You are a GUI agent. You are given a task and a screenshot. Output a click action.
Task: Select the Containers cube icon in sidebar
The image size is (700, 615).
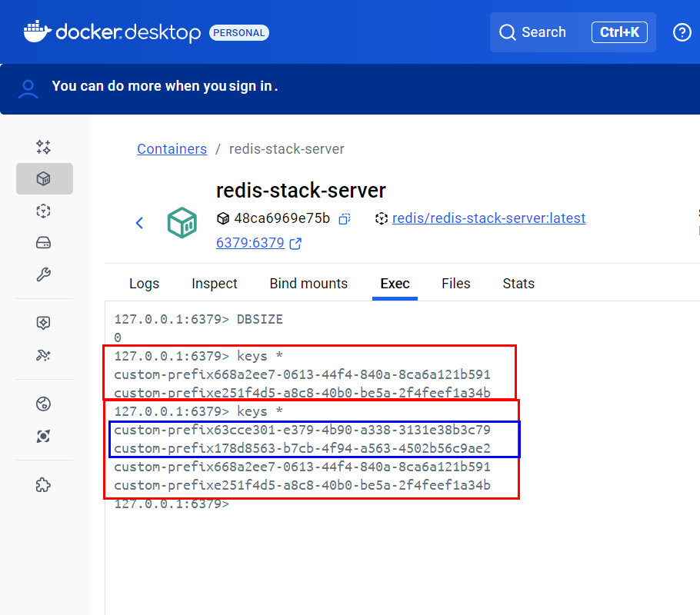[44, 178]
